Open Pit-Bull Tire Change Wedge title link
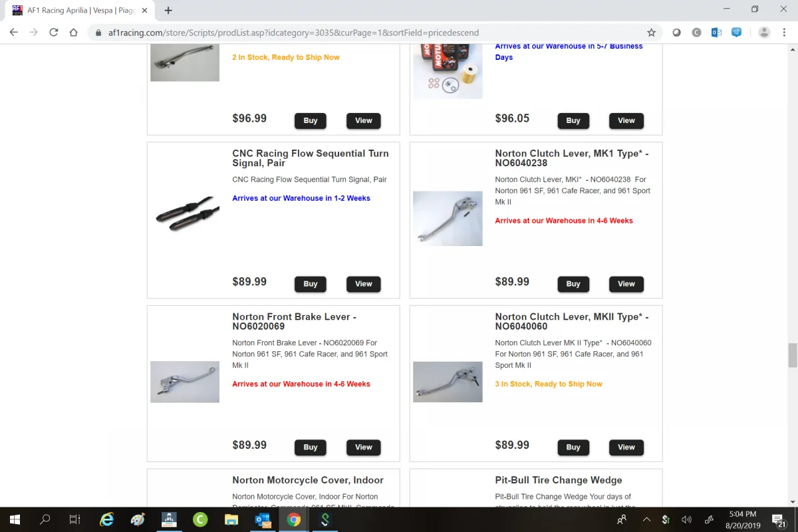798x532 pixels. [x=559, y=480]
